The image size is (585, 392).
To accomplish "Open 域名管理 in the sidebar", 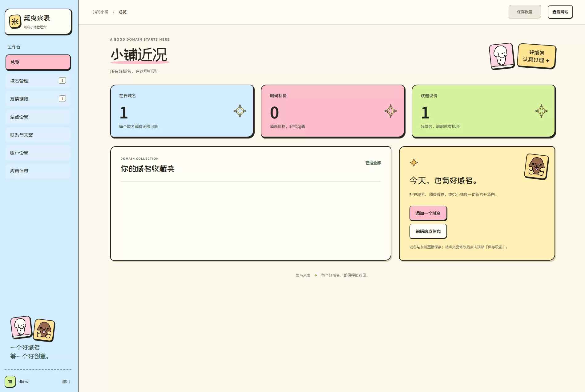I will tap(38, 81).
